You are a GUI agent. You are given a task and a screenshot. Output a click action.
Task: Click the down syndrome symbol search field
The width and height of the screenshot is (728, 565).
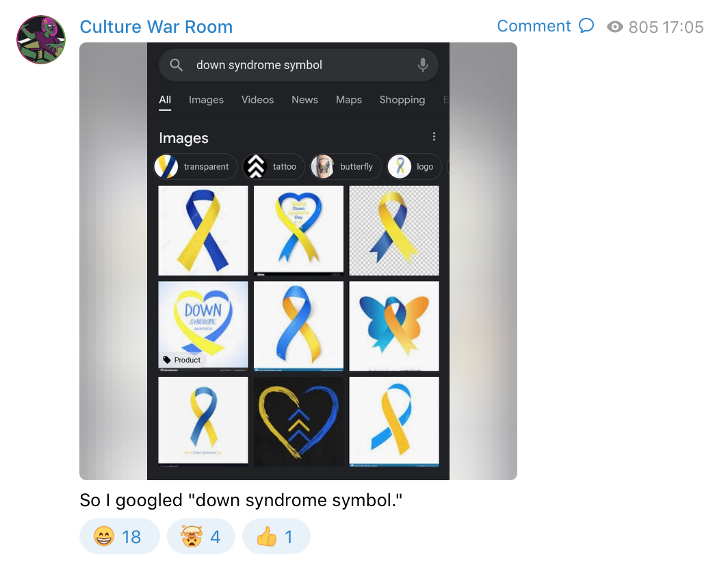[298, 65]
